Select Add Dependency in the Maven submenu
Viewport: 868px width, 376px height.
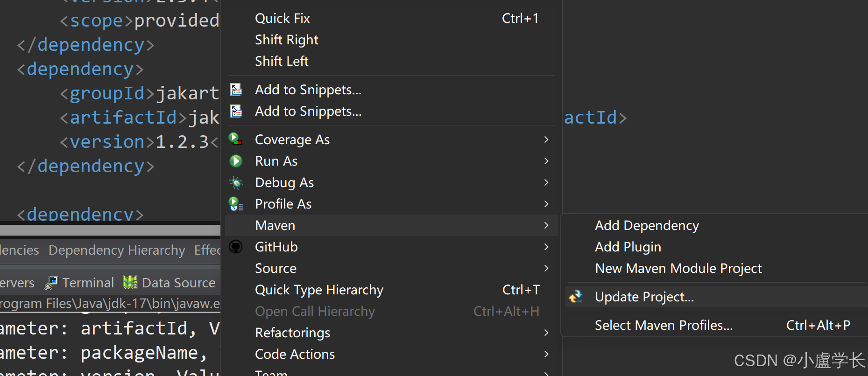[646, 225]
